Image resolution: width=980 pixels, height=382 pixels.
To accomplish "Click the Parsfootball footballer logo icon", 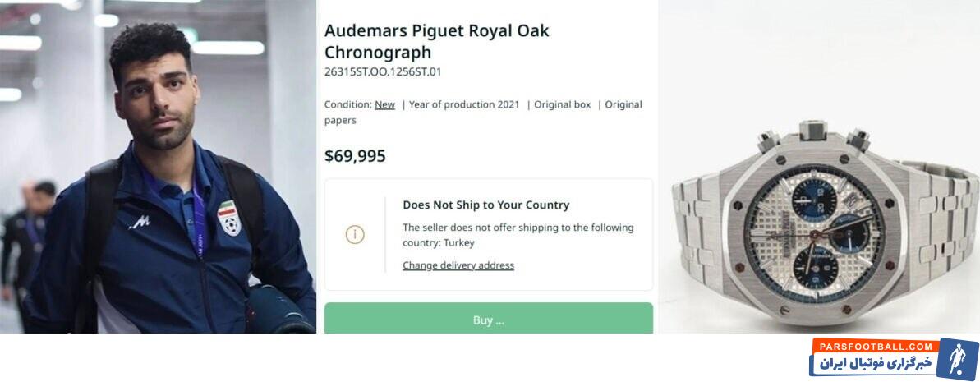I will click(x=956, y=359).
